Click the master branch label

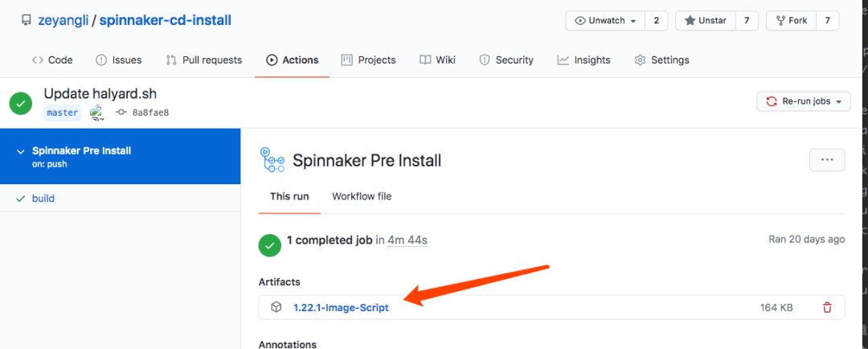coord(63,113)
